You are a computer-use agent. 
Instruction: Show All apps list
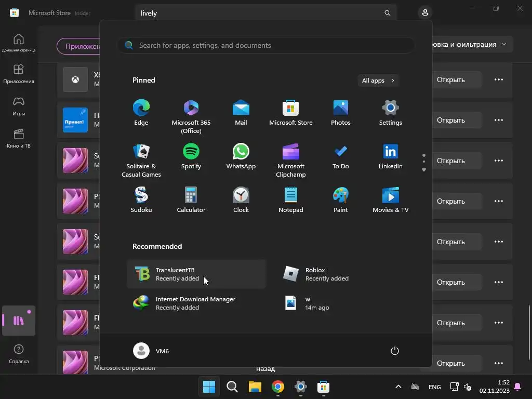[x=378, y=81]
